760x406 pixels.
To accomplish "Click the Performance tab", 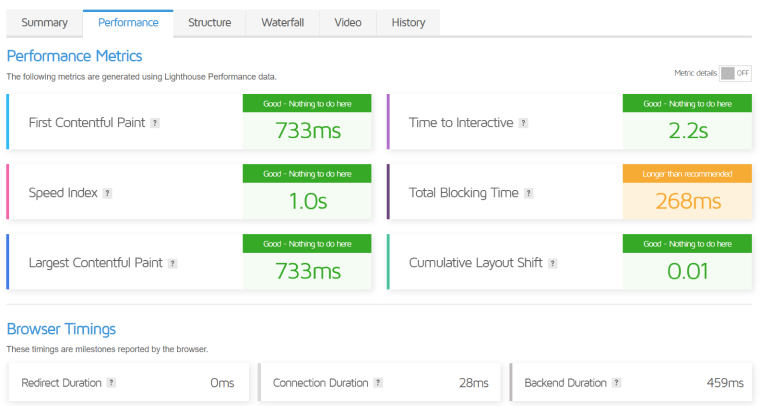I will click(x=128, y=22).
